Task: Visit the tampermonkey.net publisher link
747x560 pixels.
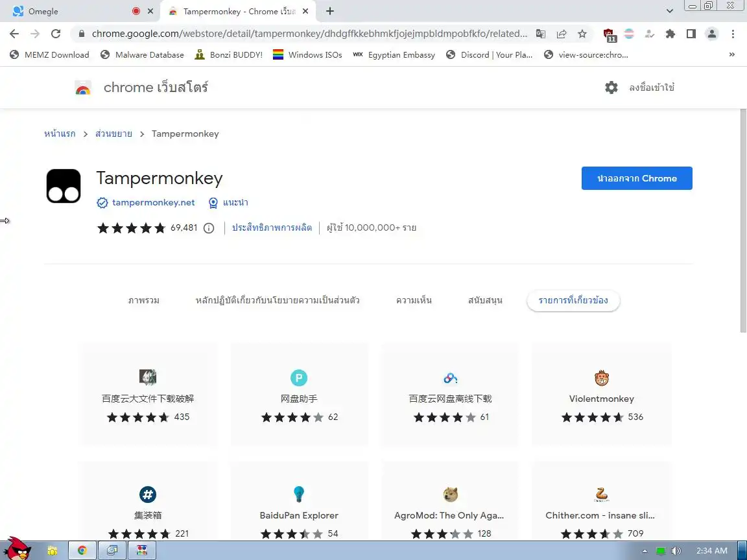Action: [153, 202]
